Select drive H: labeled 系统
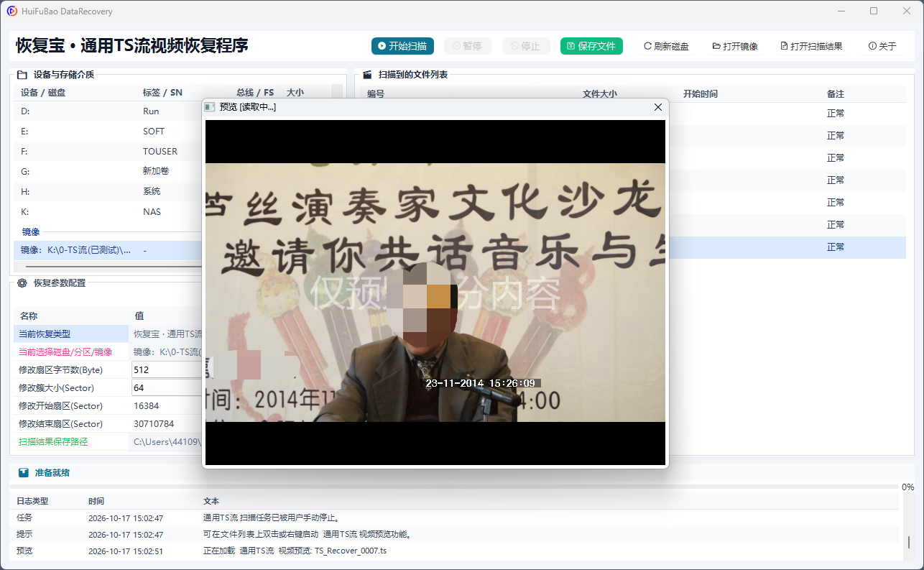 coord(108,192)
